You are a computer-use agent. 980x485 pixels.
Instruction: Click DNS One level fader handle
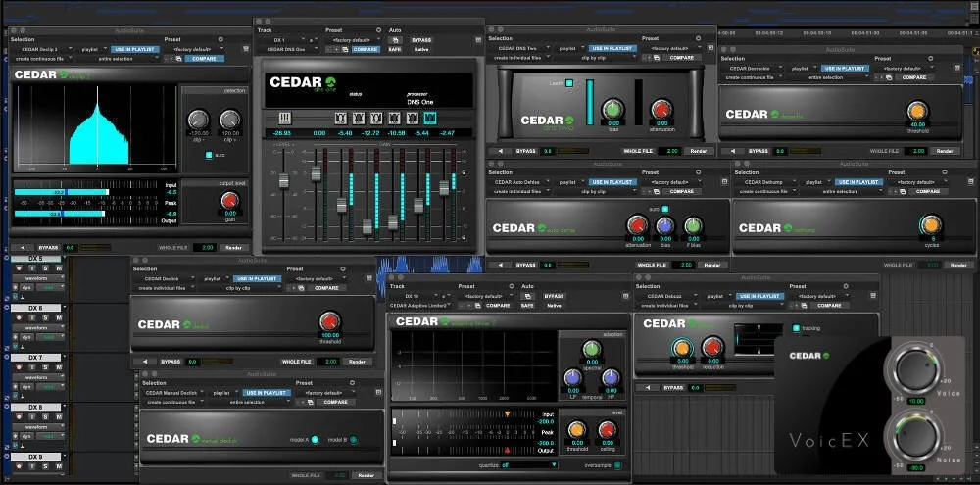[284, 180]
